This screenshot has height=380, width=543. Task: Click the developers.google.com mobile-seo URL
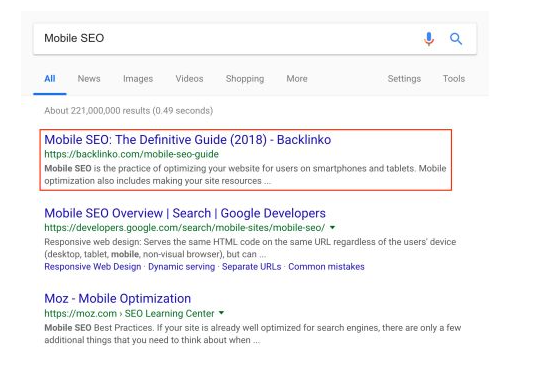pos(185,228)
